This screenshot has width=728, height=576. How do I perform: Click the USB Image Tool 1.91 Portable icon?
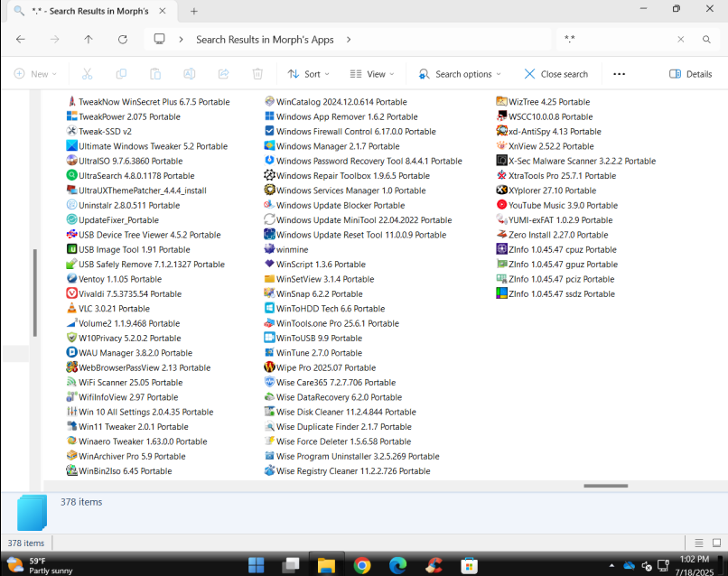pyautogui.click(x=71, y=249)
